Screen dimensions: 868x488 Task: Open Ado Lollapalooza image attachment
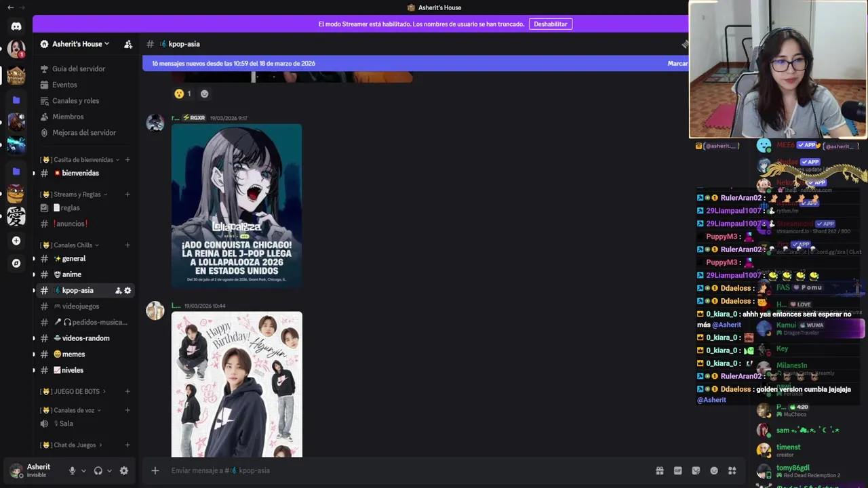pos(237,205)
